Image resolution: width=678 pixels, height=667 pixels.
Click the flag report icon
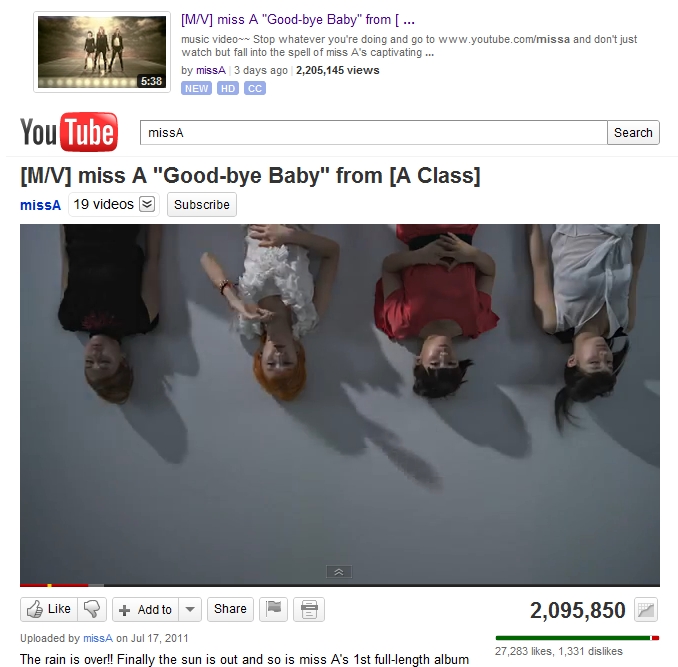click(x=273, y=610)
